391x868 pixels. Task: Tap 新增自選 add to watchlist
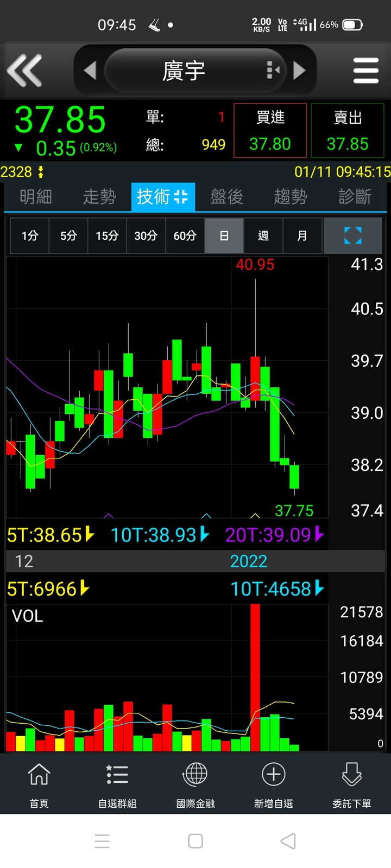[274, 784]
